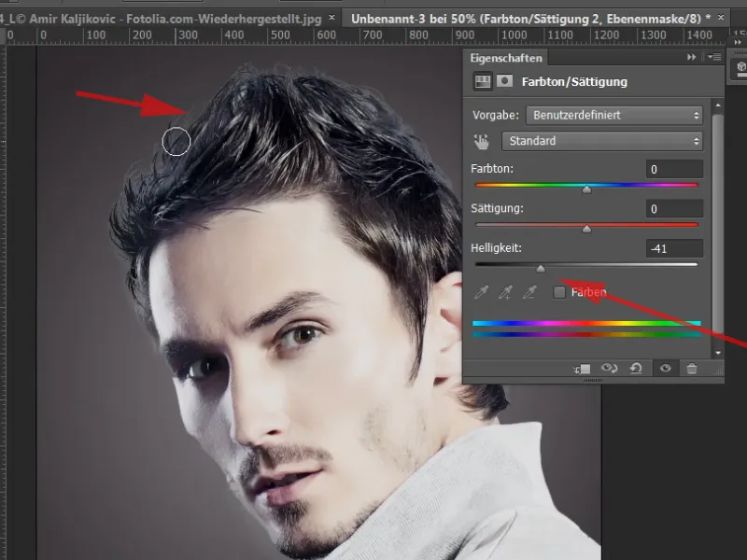Click the Farbton slider handle
747x560 pixels.
point(587,189)
